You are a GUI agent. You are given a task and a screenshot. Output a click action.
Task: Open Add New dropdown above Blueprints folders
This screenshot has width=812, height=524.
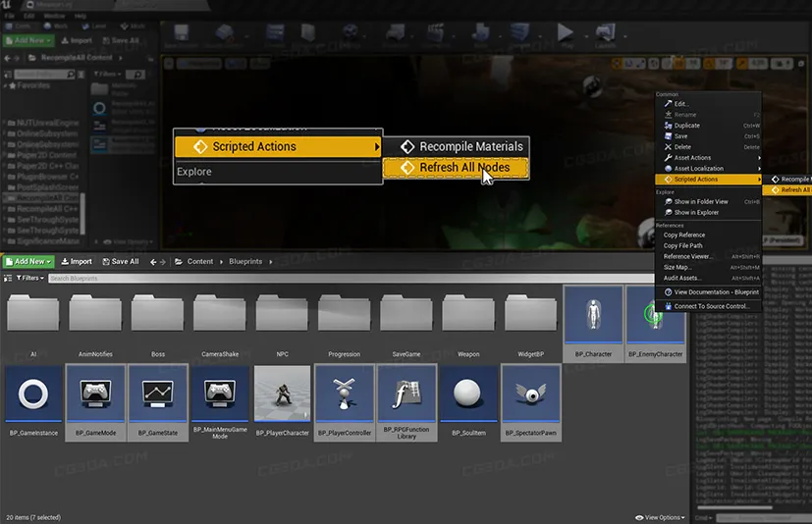28,261
